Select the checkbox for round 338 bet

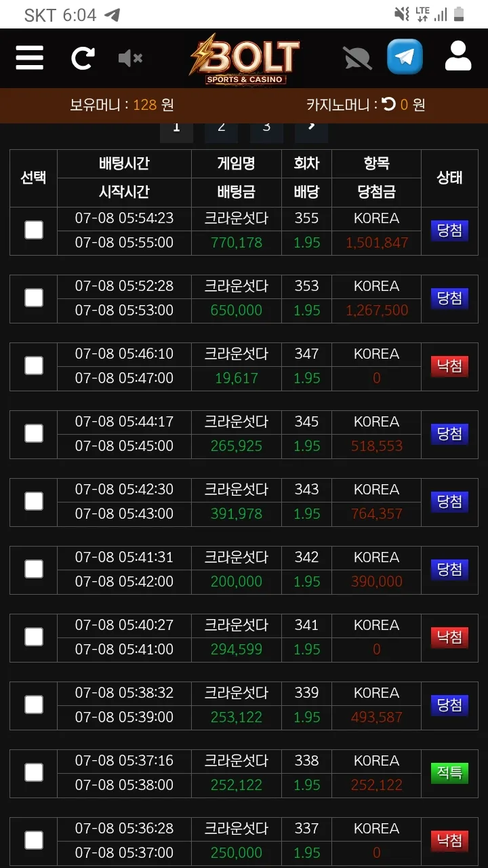click(x=34, y=772)
